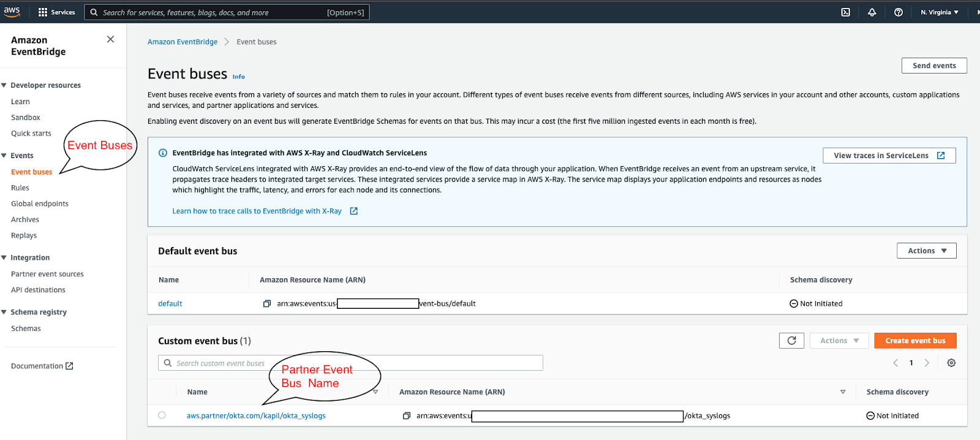The height and width of the screenshot is (440, 980).
Task: Click the Event buses breadcrumb text
Action: [x=257, y=42]
